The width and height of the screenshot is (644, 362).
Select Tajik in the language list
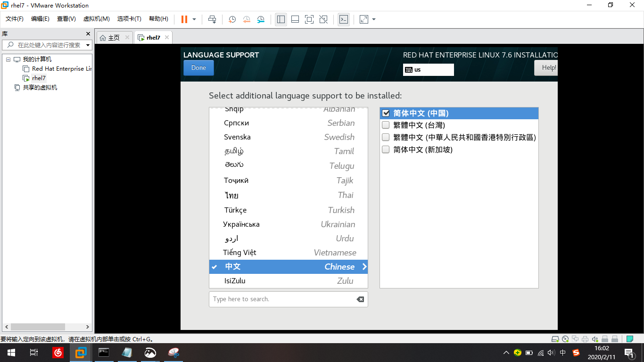[x=289, y=181]
